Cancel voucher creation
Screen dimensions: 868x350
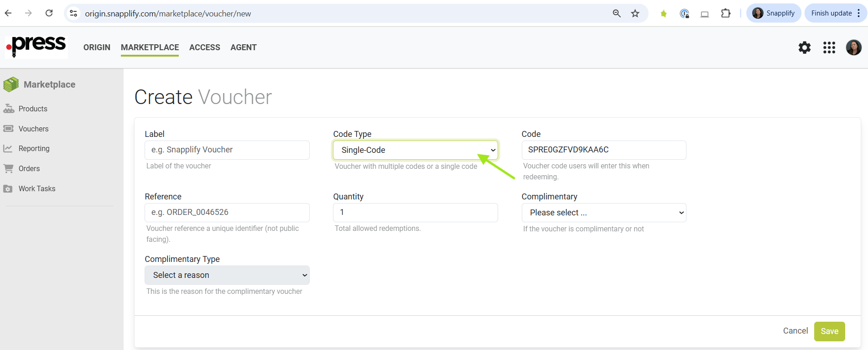(795, 331)
